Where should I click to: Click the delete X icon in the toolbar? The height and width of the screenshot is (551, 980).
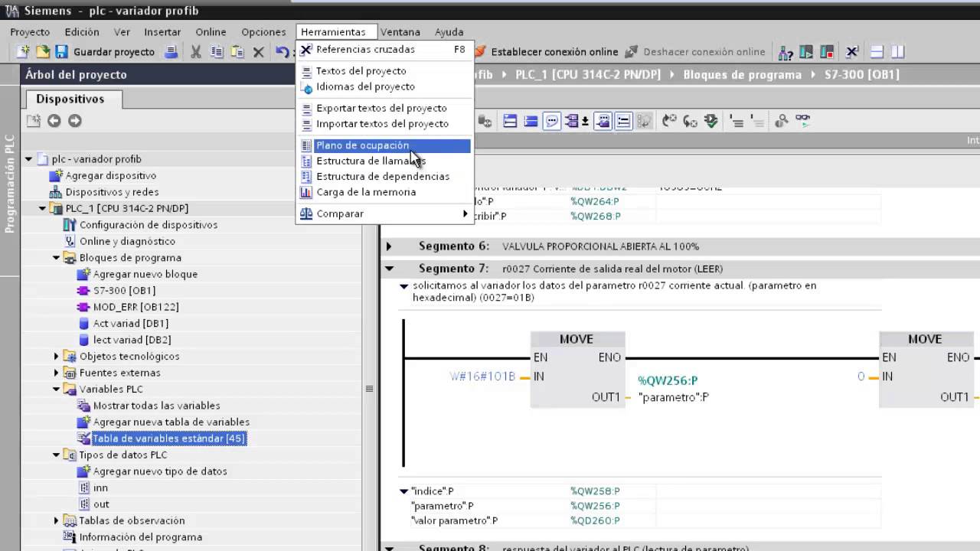[x=259, y=52]
